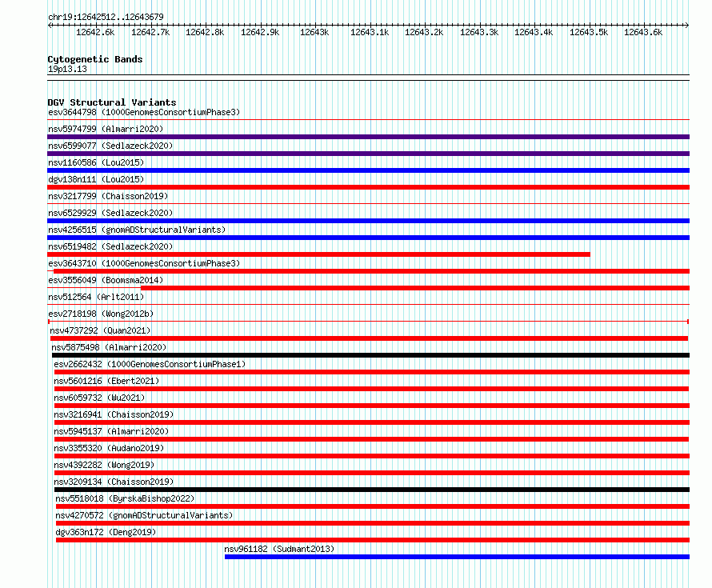Viewport: 712px width, 588px height.
Task: Click the 12642.8k ruler tick label
Action: click(x=205, y=32)
